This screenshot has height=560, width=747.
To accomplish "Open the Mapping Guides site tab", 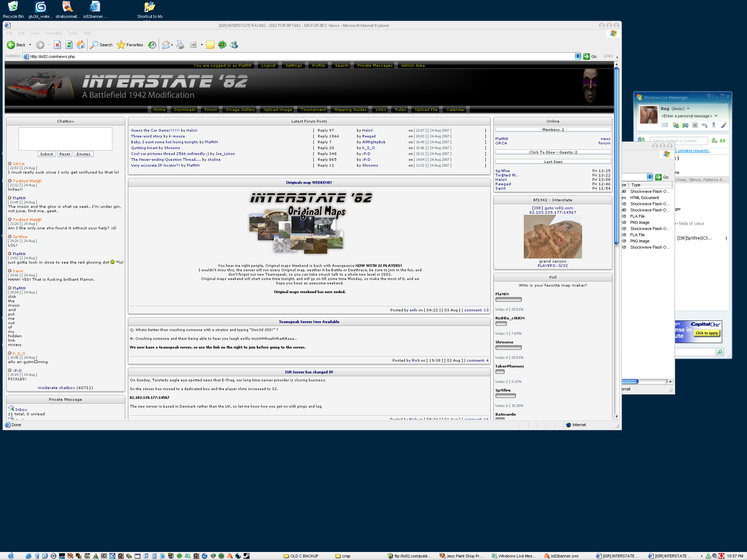I will pos(351,109).
